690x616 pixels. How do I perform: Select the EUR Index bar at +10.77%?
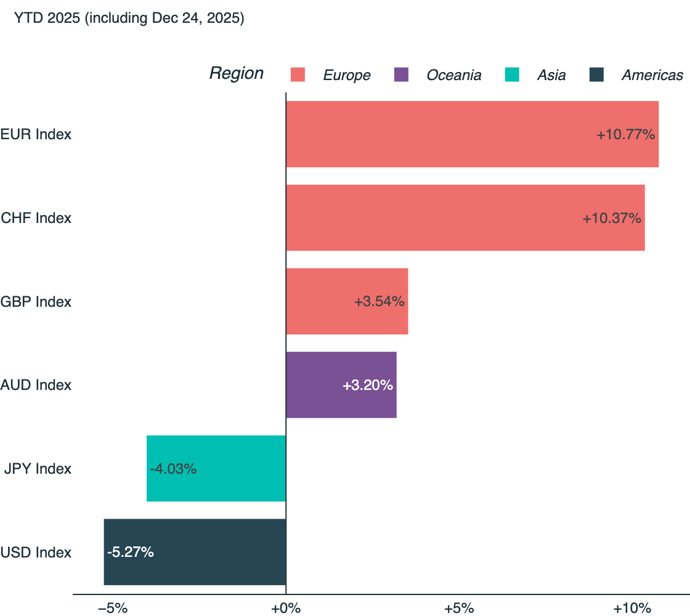pos(472,134)
